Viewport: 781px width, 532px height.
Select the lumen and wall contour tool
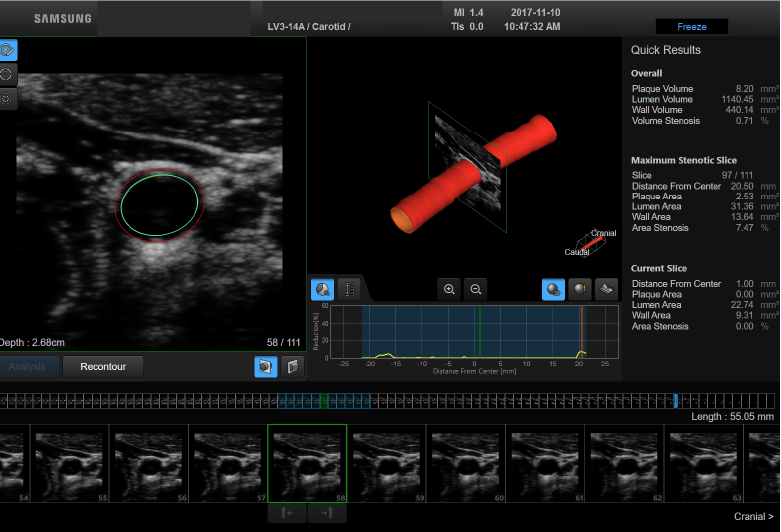click(x=7, y=50)
